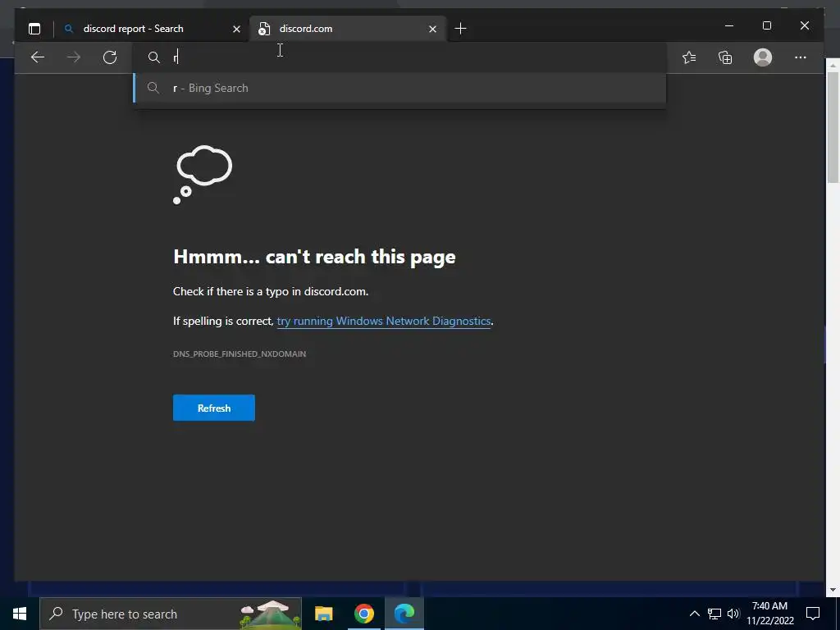Reload page with the toolbar refresh icon
Screen dimensions: 840x630
point(110,57)
